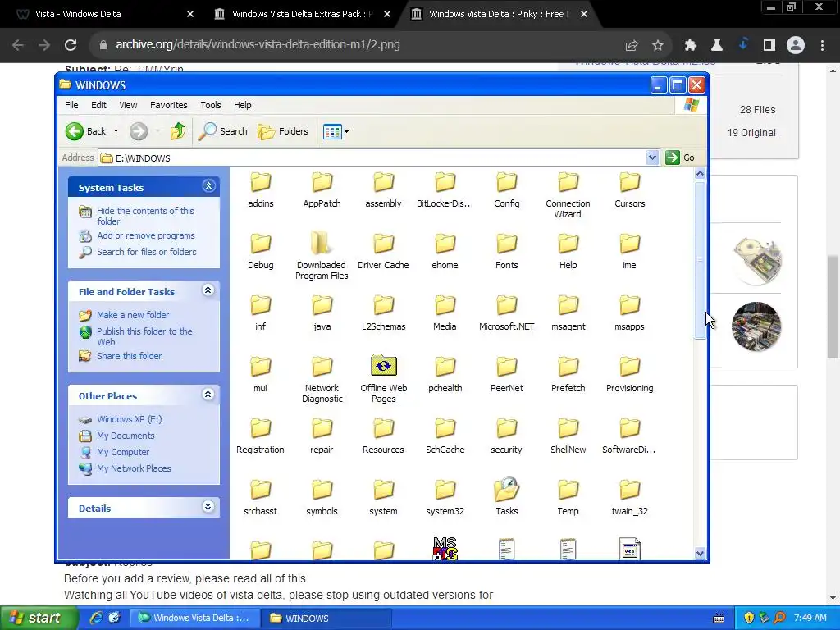
Task: Click the Back arrow in Explorer toolbar
Action: pos(75,131)
